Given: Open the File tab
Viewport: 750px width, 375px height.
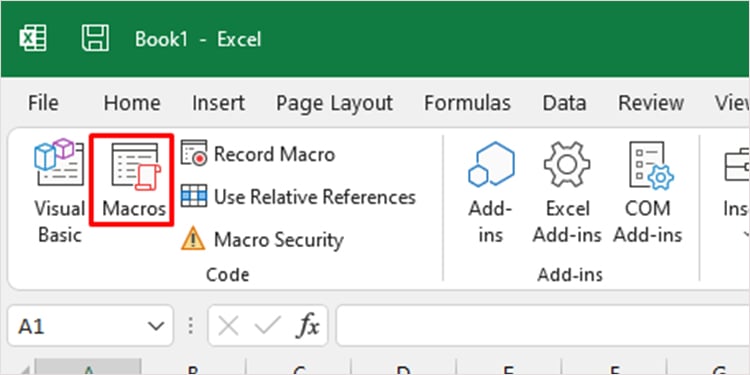Looking at the screenshot, I should click(43, 103).
